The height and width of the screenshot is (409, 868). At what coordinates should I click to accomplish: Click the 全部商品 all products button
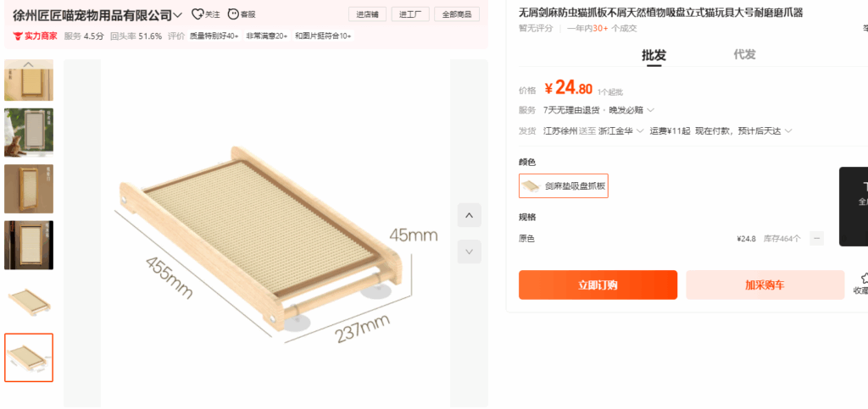point(457,14)
